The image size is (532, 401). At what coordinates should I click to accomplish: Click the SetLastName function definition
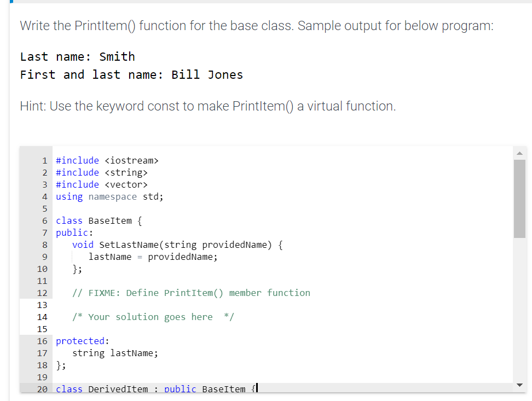pyautogui.click(x=178, y=245)
